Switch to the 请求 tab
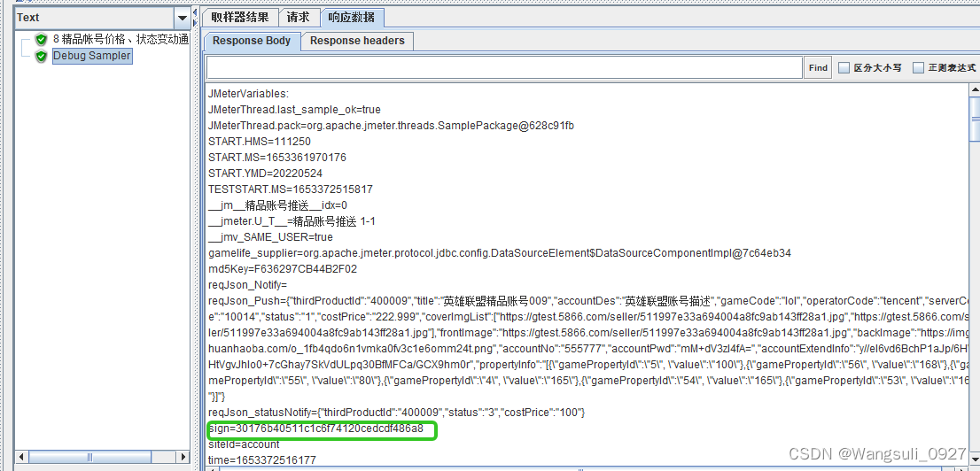Viewport: 980px width, 471px height. pyautogui.click(x=299, y=18)
